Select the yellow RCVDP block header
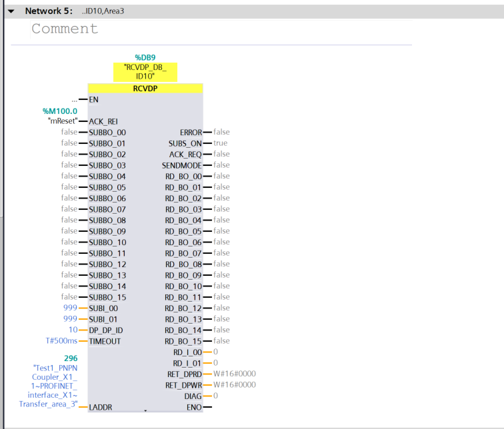 [145, 89]
